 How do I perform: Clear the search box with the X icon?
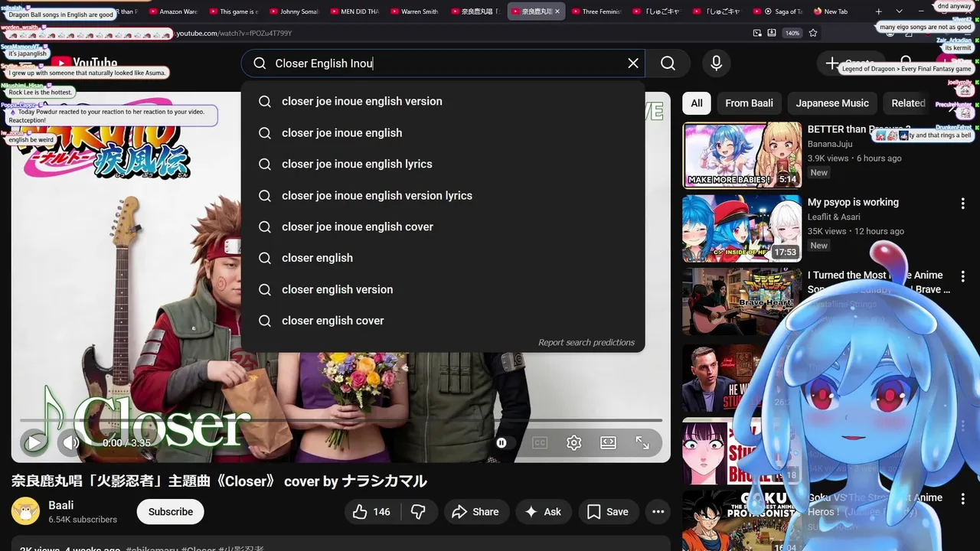(633, 64)
